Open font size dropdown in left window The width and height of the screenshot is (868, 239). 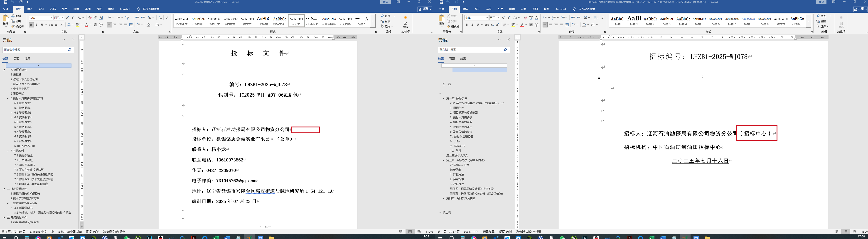(x=62, y=18)
